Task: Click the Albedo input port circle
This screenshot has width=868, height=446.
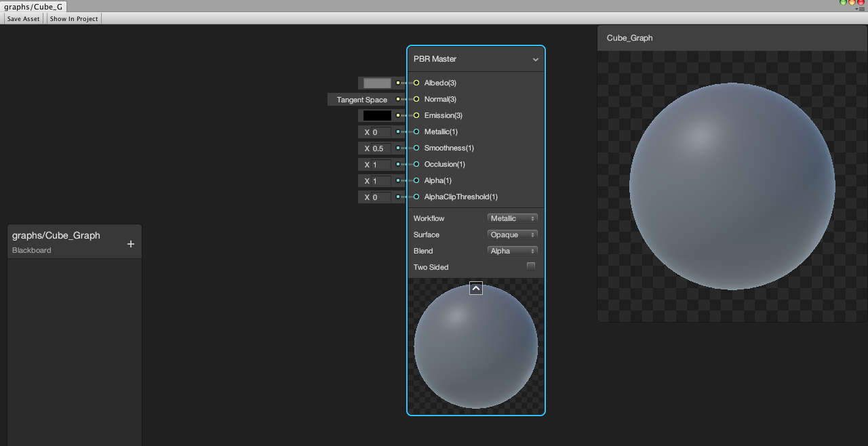Action: click(416, 83)
